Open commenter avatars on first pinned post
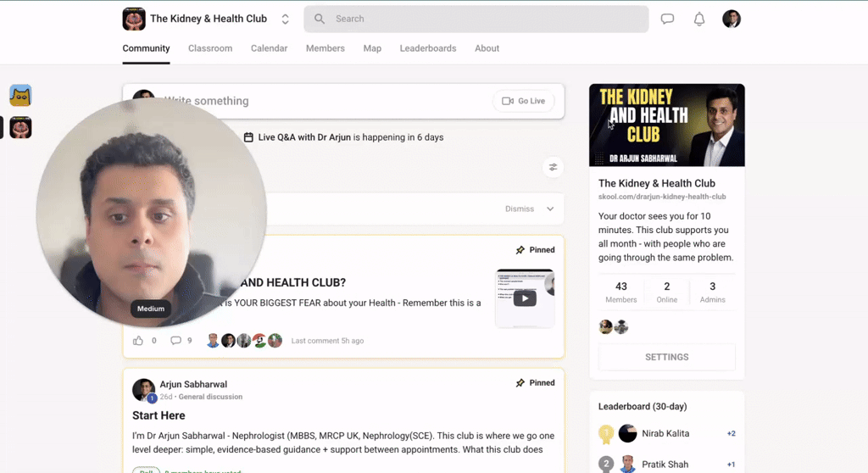Image resolution: width=868 pixels, height=473 pixels. (x=244, y=341)
